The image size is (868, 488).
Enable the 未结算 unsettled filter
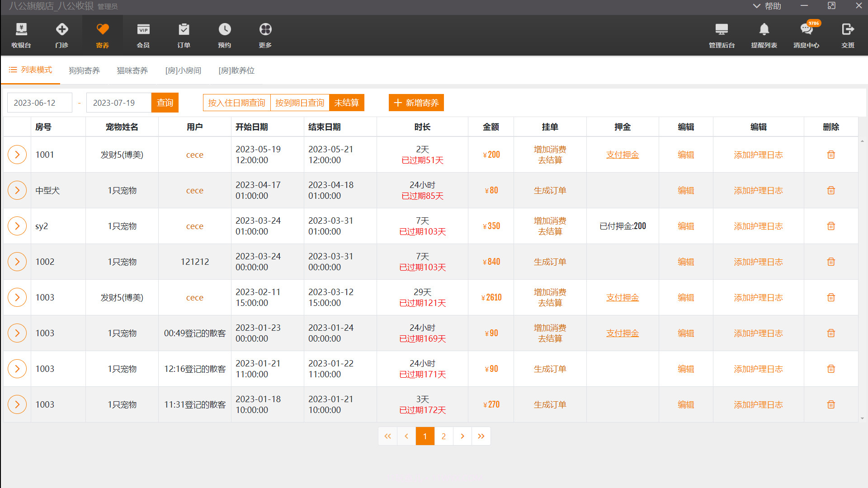(346, 103)
